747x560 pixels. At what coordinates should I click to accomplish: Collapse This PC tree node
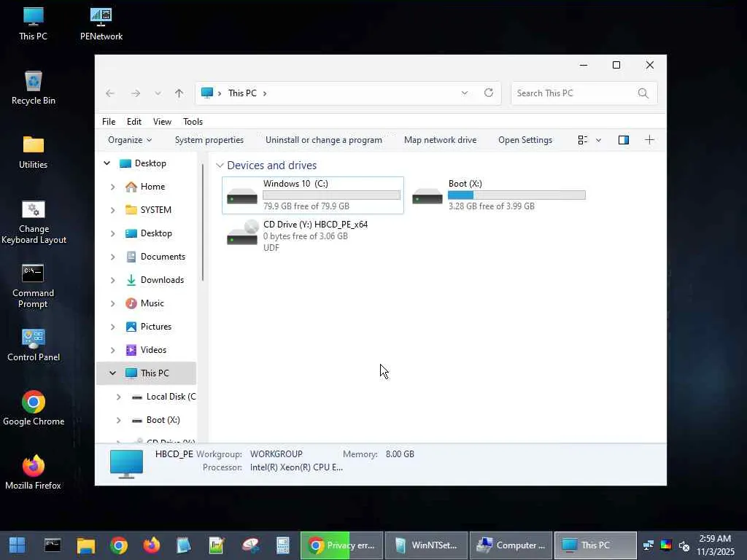pos(113,373)
